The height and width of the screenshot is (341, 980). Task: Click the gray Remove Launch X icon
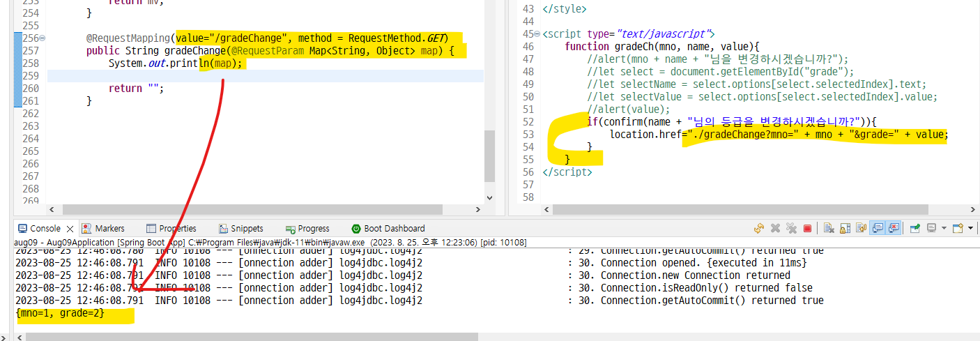[x=775, y=228]
